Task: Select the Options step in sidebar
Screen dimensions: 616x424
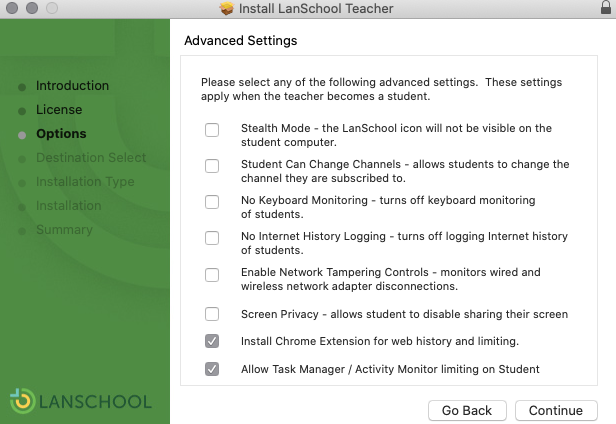Action: [61, 134]
